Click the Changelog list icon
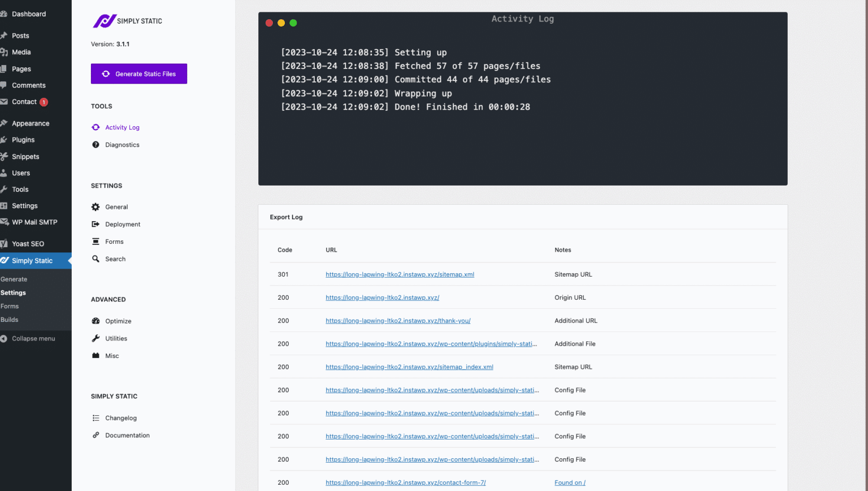Viewport: 868px width, 491px height. (96, 417)
